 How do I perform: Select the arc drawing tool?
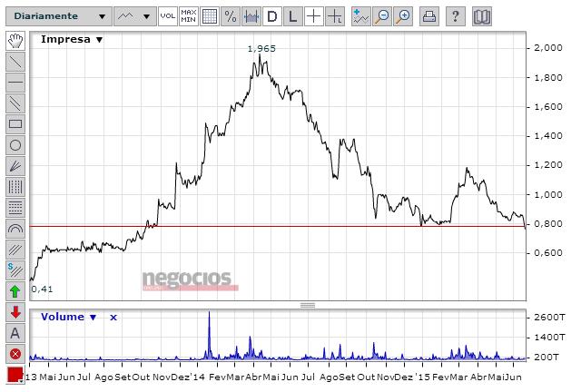click(x=15, y=229)
